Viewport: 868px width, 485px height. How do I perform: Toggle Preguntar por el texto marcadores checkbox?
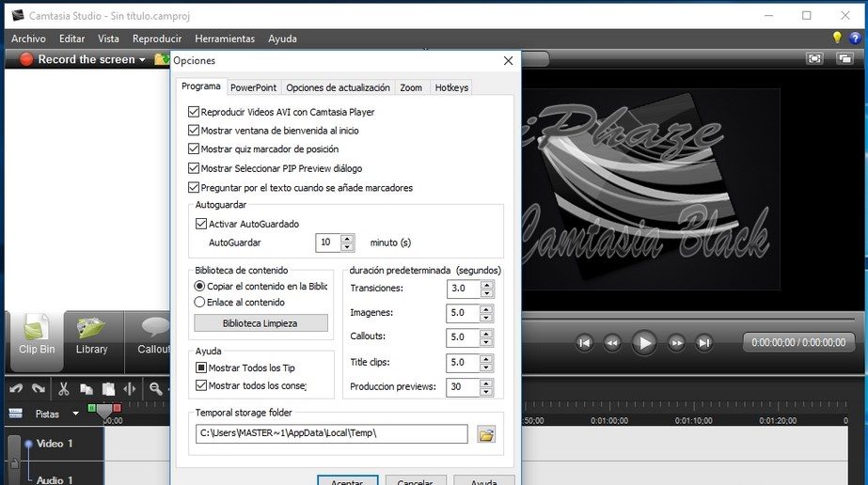(193, 187)
